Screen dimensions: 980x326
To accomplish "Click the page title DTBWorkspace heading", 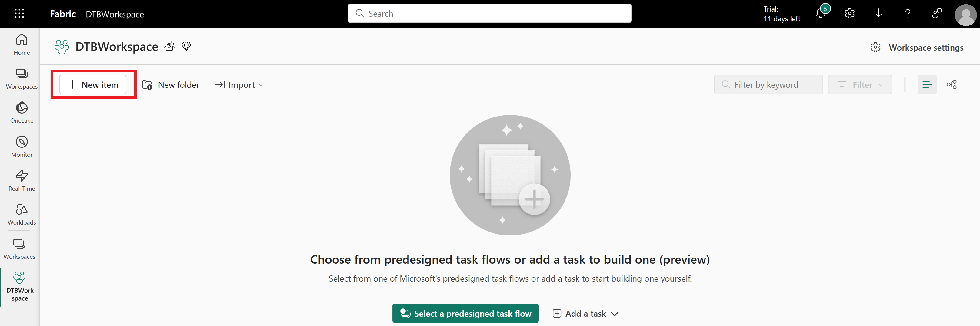I will 117,47.
